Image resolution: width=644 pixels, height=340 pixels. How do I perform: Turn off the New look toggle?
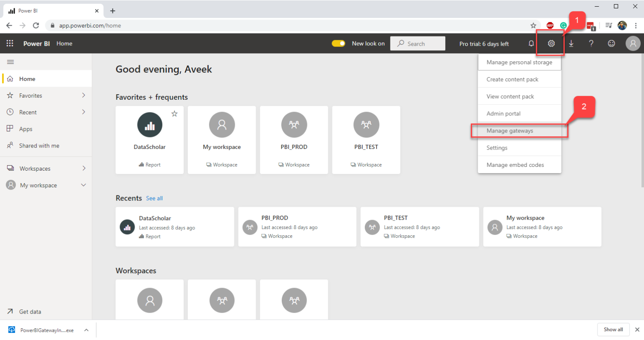[x=338, y=43]
